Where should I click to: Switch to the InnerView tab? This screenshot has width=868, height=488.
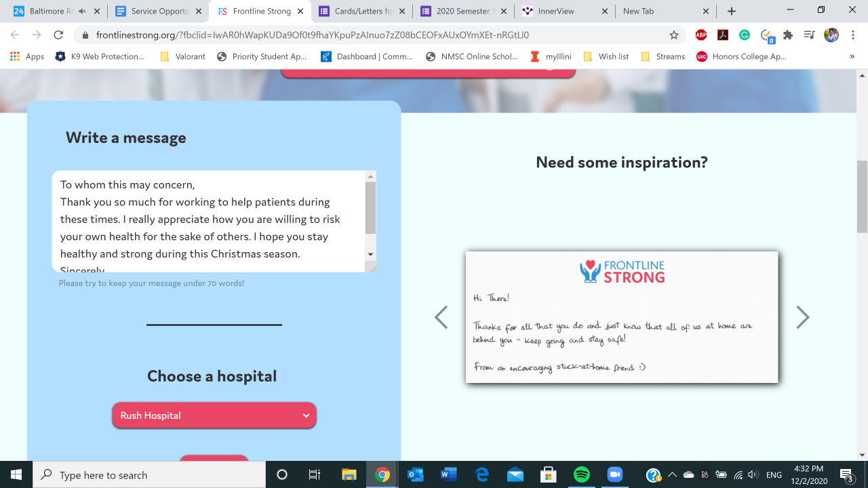tap(565, 12)
